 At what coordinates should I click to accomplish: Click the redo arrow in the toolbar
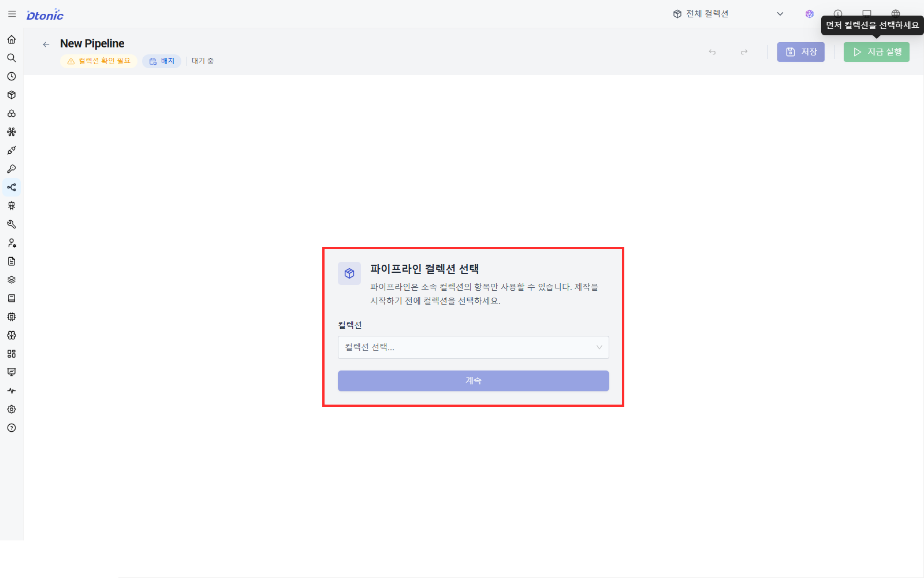pyautogui.click(x=744, y=52)
